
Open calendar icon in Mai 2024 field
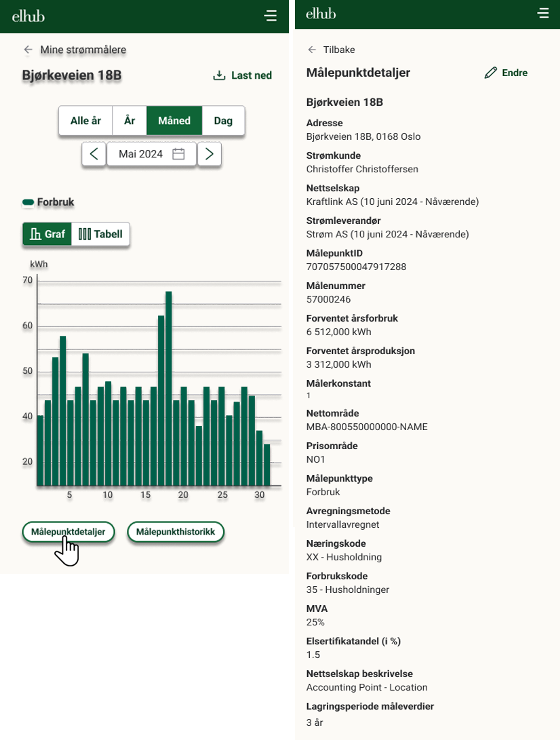(178, 154)
